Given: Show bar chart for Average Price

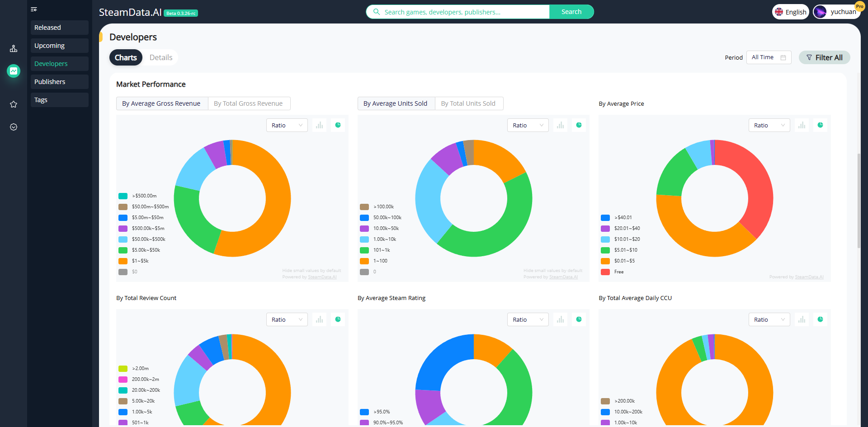Looking at the screenshot, I should [802, 125].
